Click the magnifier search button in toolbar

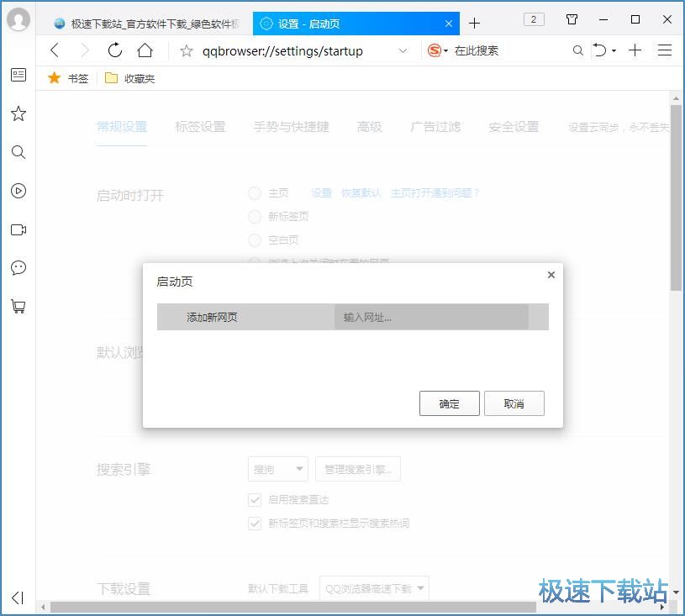click(577, 50)
